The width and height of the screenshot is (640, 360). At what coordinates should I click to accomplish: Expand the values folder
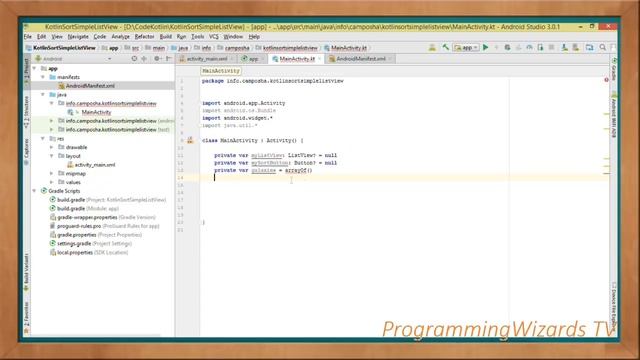51,182
